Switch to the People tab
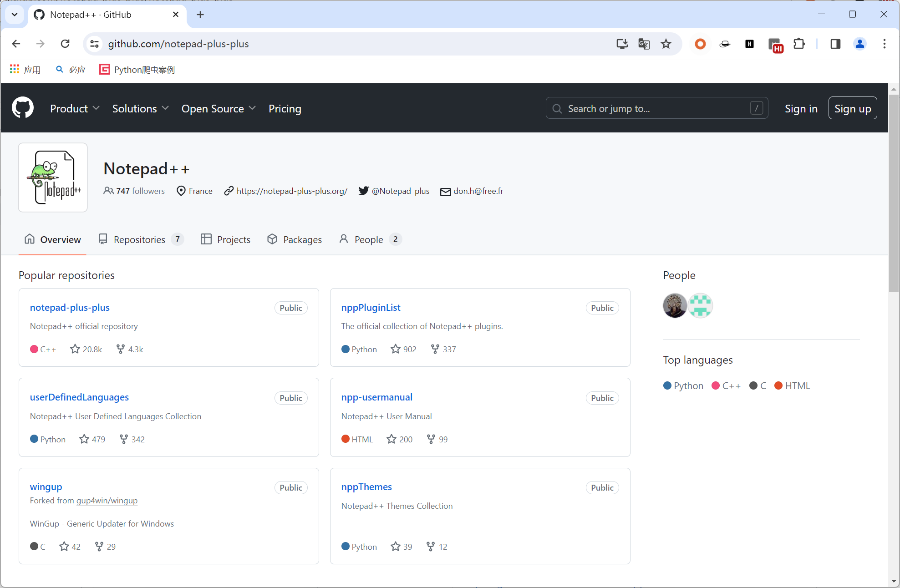 point(369,239)
